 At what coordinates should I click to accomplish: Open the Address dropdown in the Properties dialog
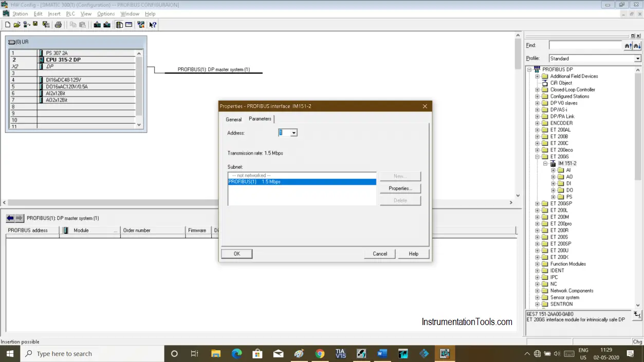[293, 132]
